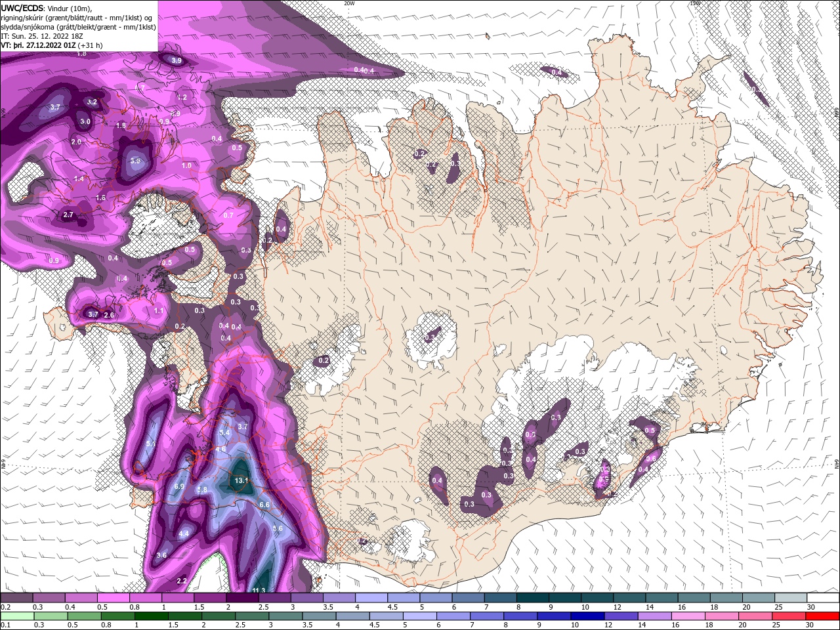
Task: Pick the deep blue lower swatch between 10 and 12
Action: coord(587,616)
